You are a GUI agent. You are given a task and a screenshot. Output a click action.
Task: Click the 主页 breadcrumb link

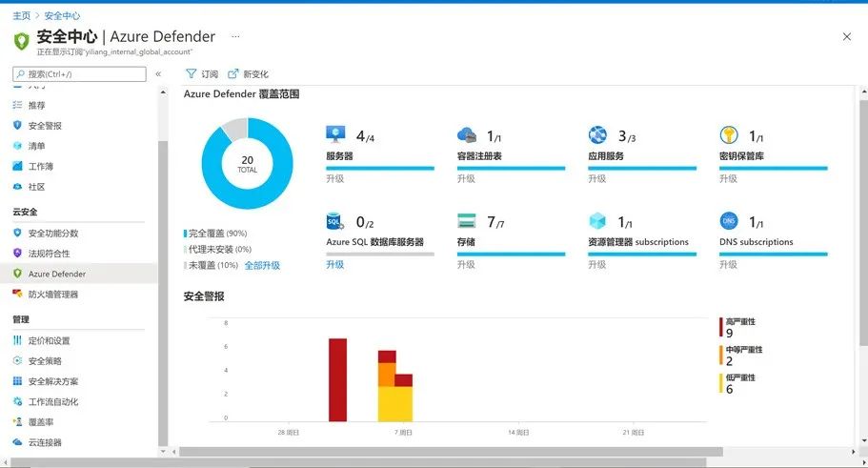22,16
